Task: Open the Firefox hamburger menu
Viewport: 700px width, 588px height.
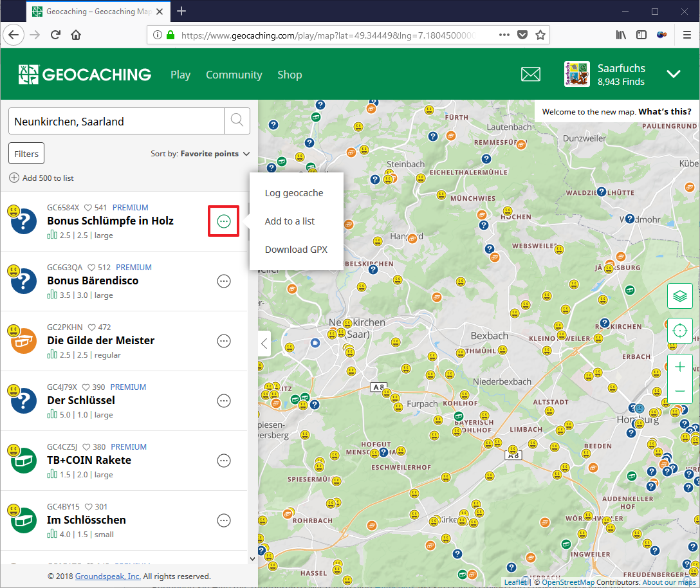Action: click(687, 35)
